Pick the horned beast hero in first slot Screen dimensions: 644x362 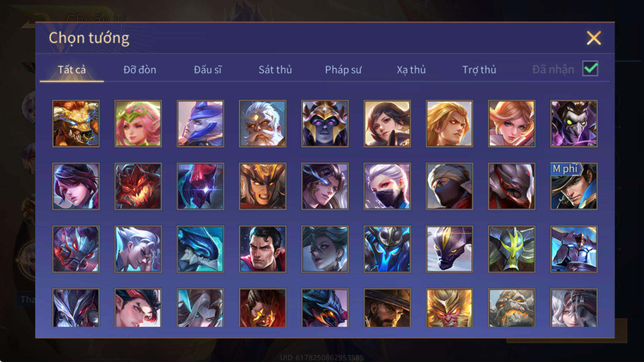76,124
